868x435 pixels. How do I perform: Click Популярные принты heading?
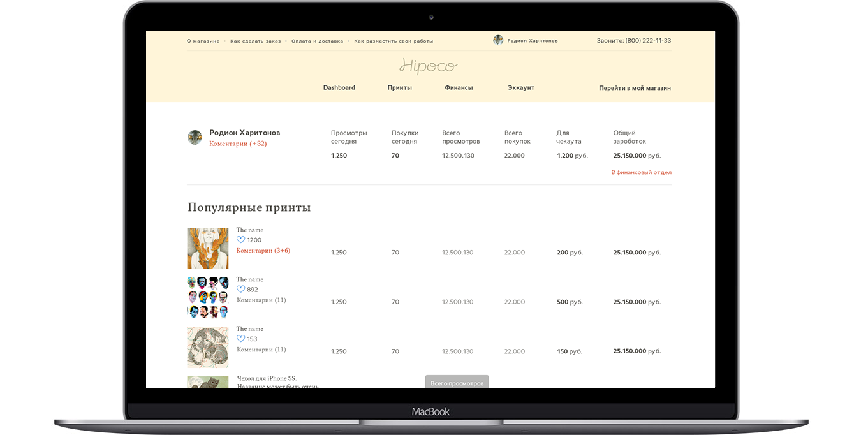[x=249, y=208]
